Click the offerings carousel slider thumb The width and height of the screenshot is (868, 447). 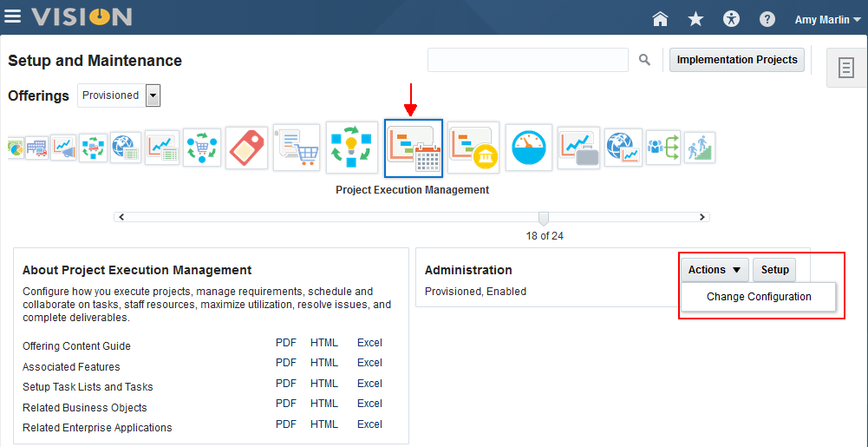coord(544,218)
